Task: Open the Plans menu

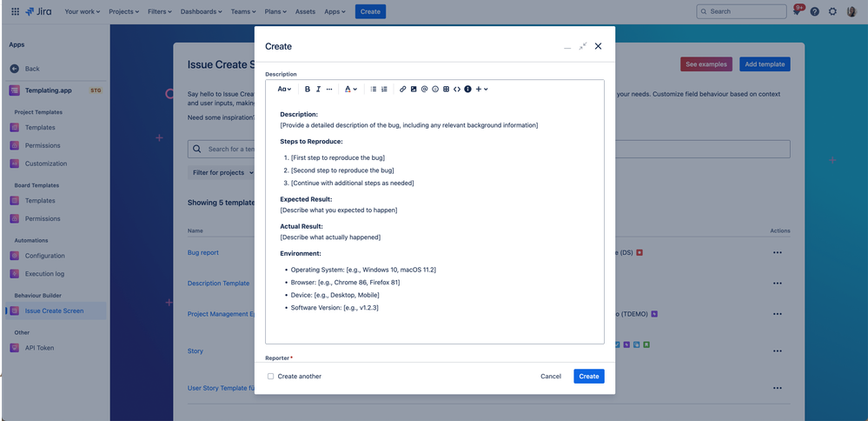Action: click(276, 11)
